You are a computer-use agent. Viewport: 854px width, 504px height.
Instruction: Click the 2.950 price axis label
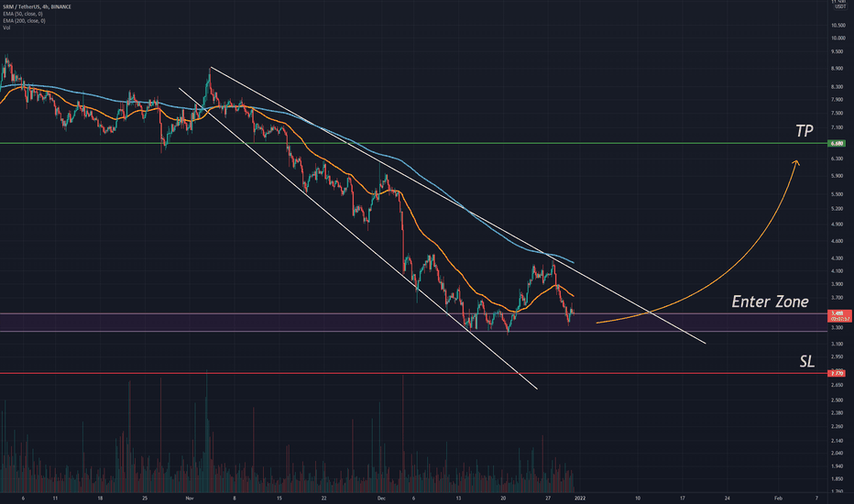(x=838, y=356)
